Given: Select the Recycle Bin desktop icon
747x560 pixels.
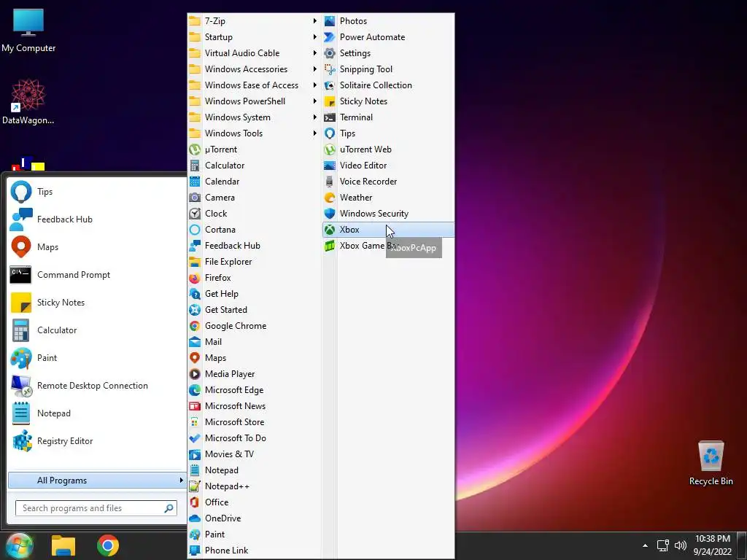Looking at the screenshot, I should tap(711, 463).
